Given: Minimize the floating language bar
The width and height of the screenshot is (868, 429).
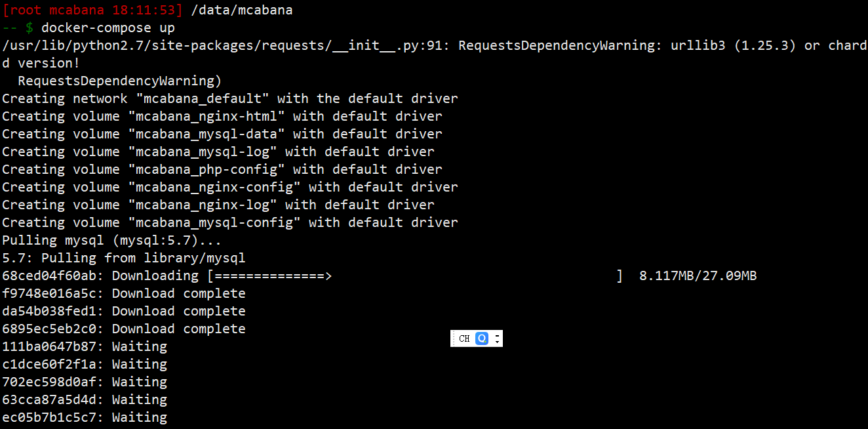Looking at the screenshot, I should click(x=498, y=335).
